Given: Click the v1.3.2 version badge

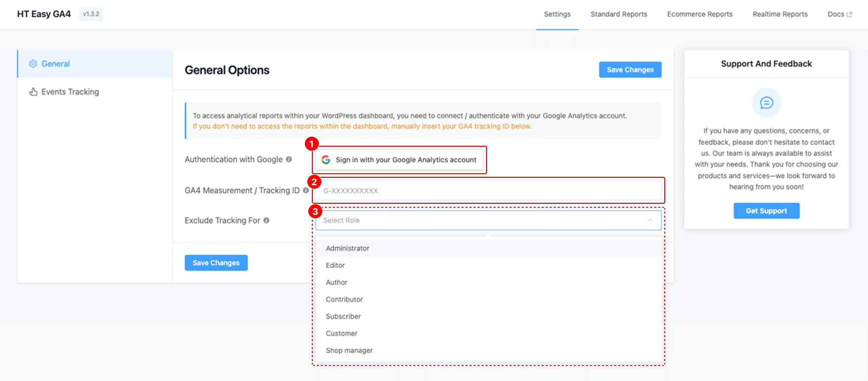Looking at the screenshot, I should tap(91, 14).
